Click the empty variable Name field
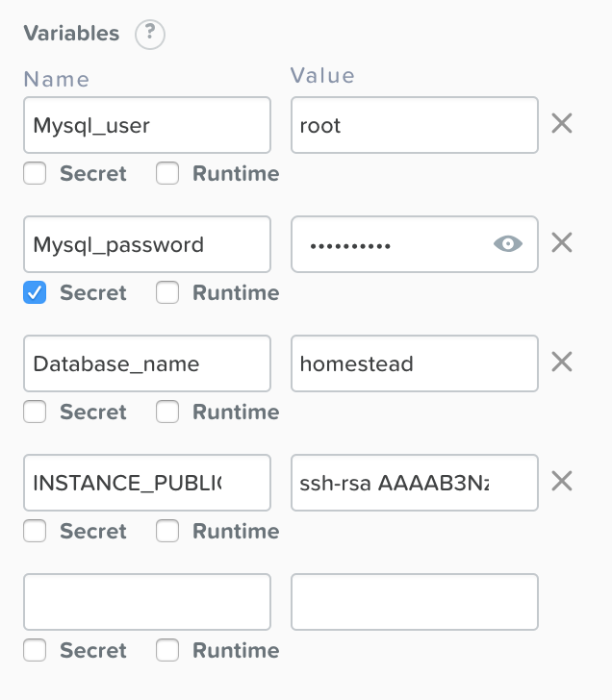 coord(147,602)
